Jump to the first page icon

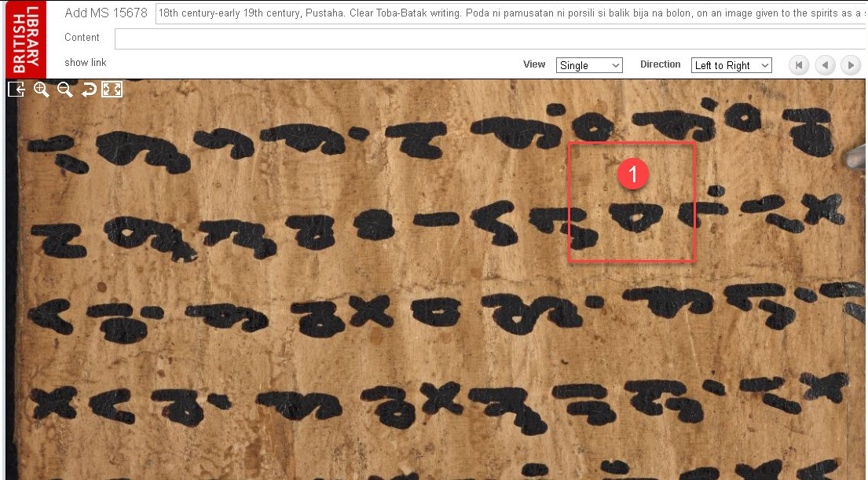(799, 64)
